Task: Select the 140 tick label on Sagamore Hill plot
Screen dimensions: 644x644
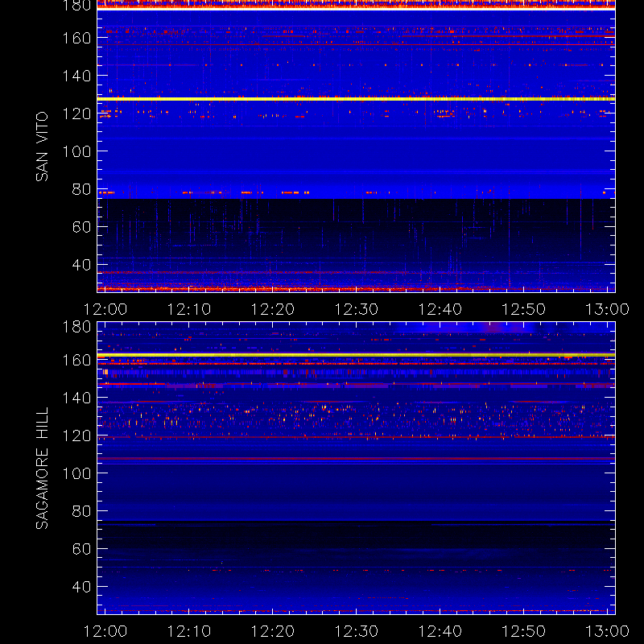Action: pos(76,398)
